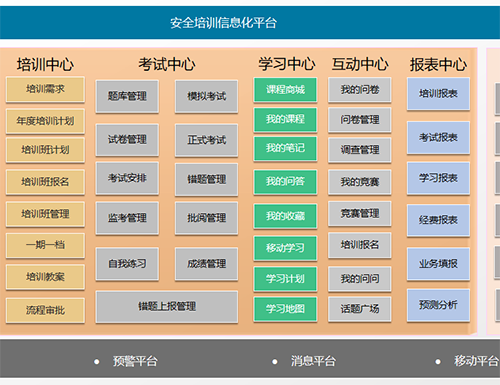Click the 移动平台 bullet item
500x385 pixels.
pyautogui.click(x=476, y=361)
